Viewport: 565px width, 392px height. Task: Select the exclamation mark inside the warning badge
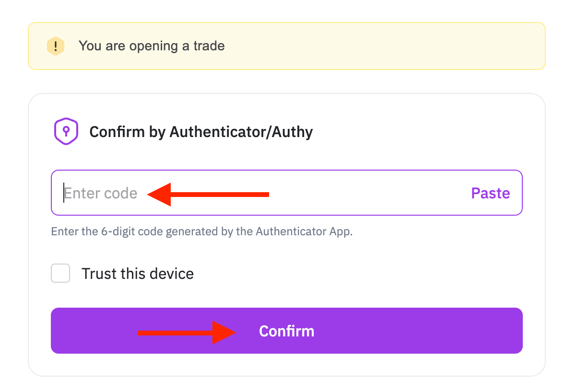tap(56, 46)
